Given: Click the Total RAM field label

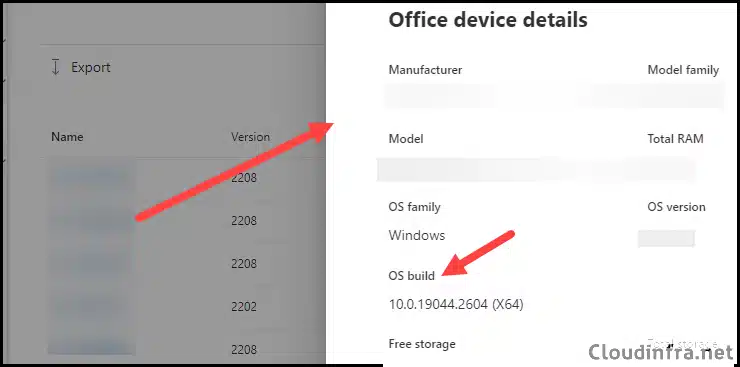Looking at the screenshot, I should click(675, 139).
